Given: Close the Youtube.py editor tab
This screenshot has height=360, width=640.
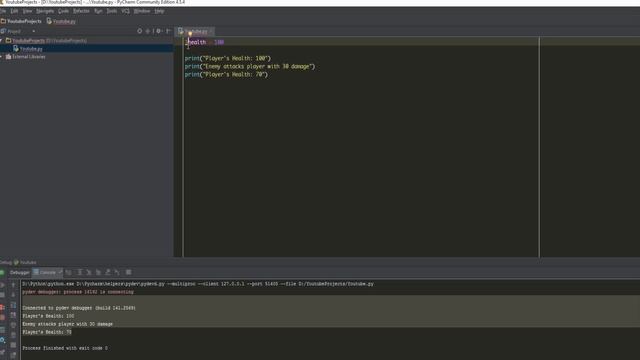Looking at the screenshot, I should click(x=211, y=31).
